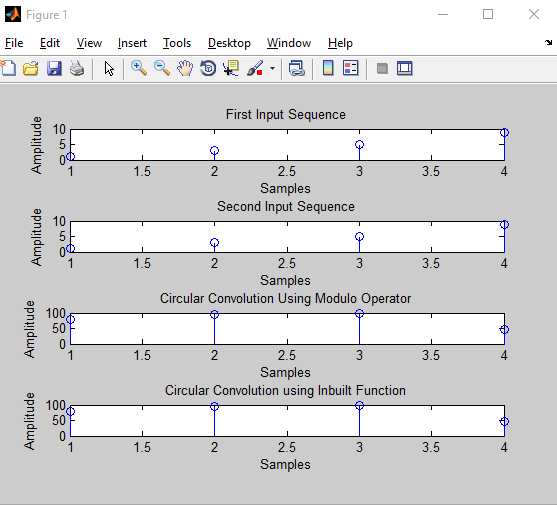
Task: Click the Show Plot Tools and Dock icon
Action: [405, 68]
